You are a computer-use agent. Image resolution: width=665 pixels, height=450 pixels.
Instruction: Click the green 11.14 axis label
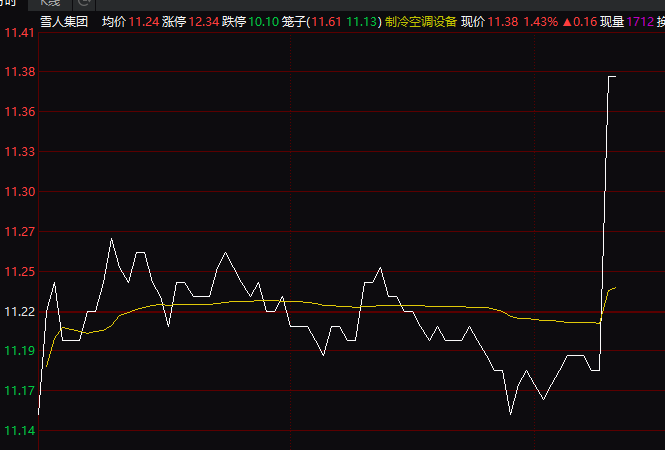coord(20,431)
